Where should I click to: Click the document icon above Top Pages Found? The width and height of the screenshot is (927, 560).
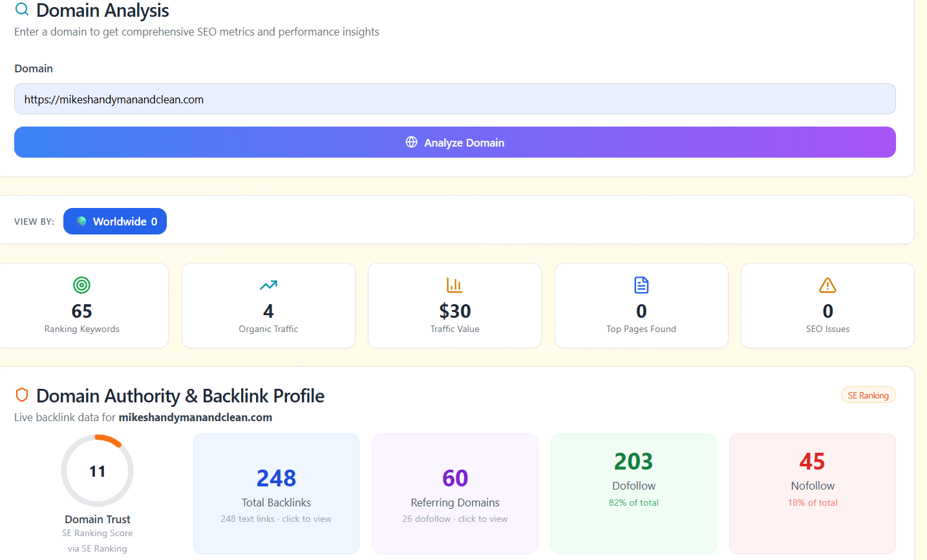641,285
